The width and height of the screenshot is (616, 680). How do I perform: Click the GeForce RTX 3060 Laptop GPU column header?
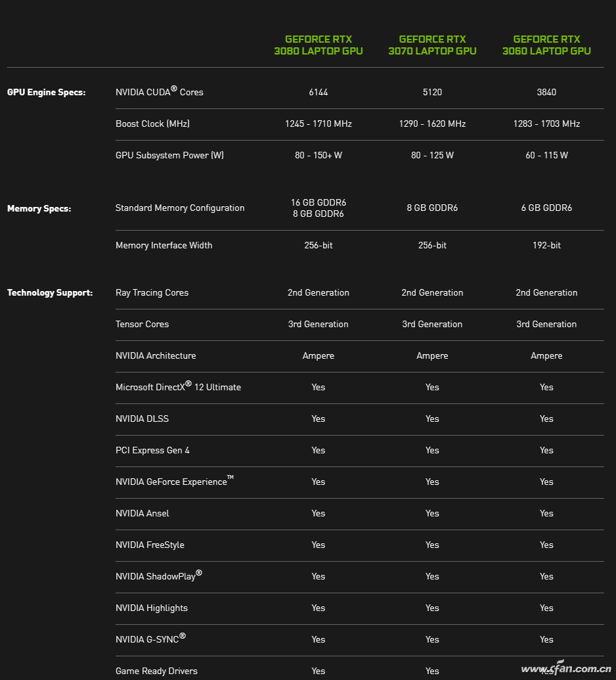coord(546,45)
